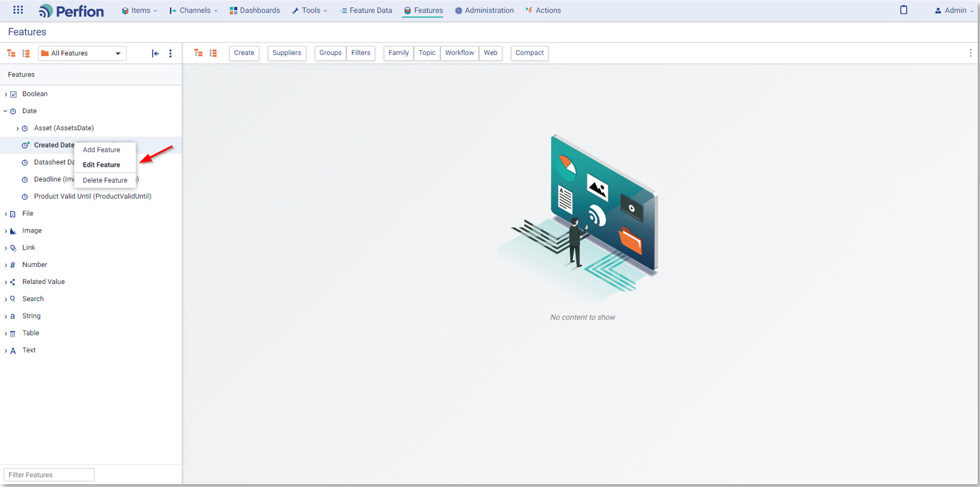Click the tree view icon in main toolbar
Screen dimensions: 980x487
point(198,53)
